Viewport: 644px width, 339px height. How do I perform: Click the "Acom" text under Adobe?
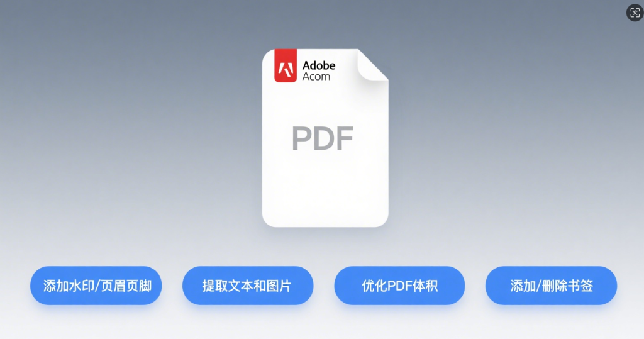tap(316, 77)
